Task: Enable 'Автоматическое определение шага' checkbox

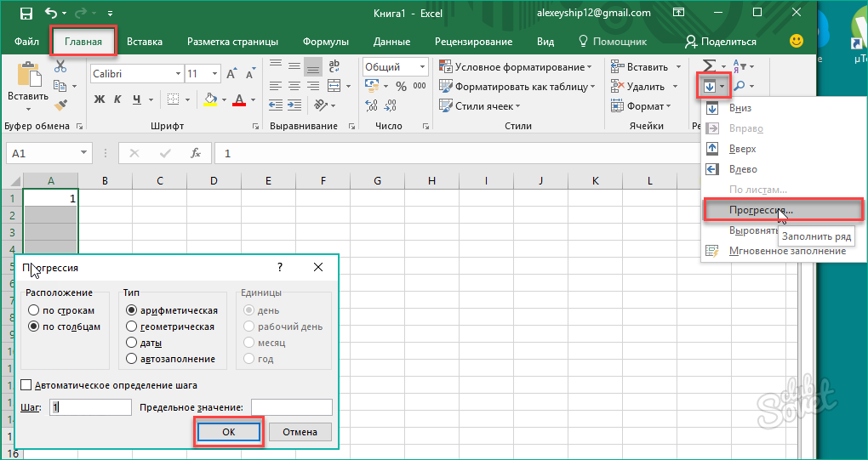Action: pos(26,385)
